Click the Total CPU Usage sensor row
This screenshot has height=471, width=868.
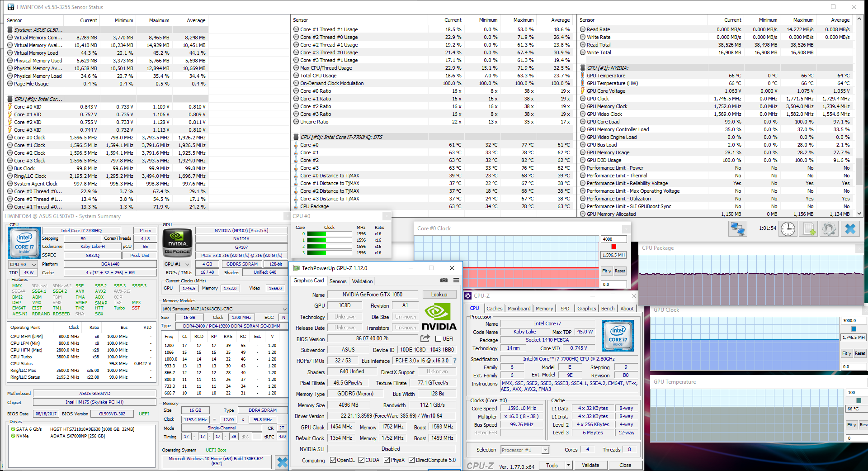[432, 76]
